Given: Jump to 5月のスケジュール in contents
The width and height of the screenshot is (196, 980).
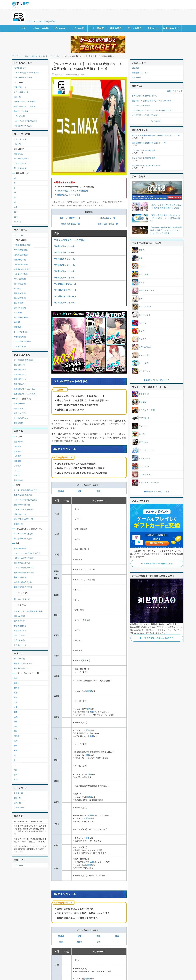Looking at the screenshot, I should pyautogui.click(x=65, y=253).
